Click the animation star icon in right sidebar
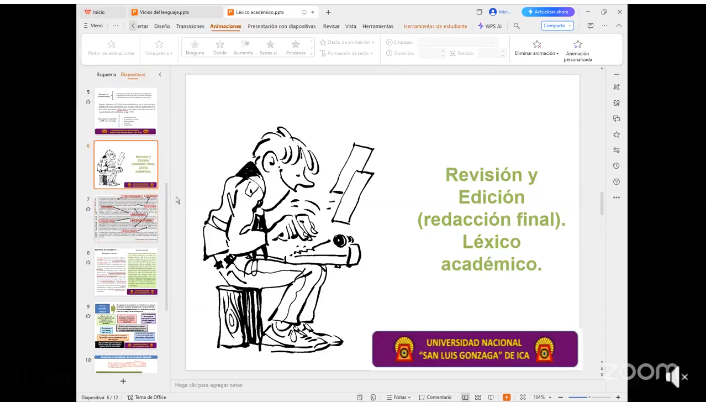Image resolution: width=706 pixels, height=402 pixels. point(616,134)
